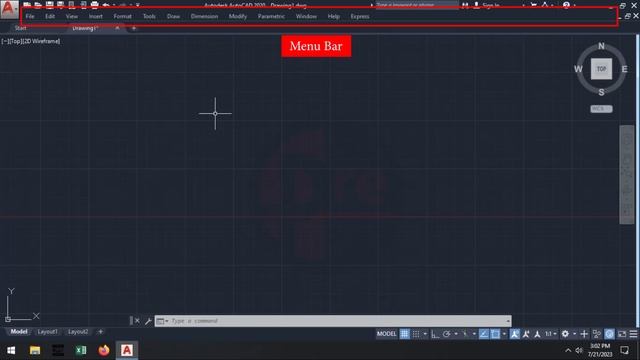Image resolution: width=640 pixels, height=360 pixels.
Task: Toggle the drawing grid display
Action: 404,334
